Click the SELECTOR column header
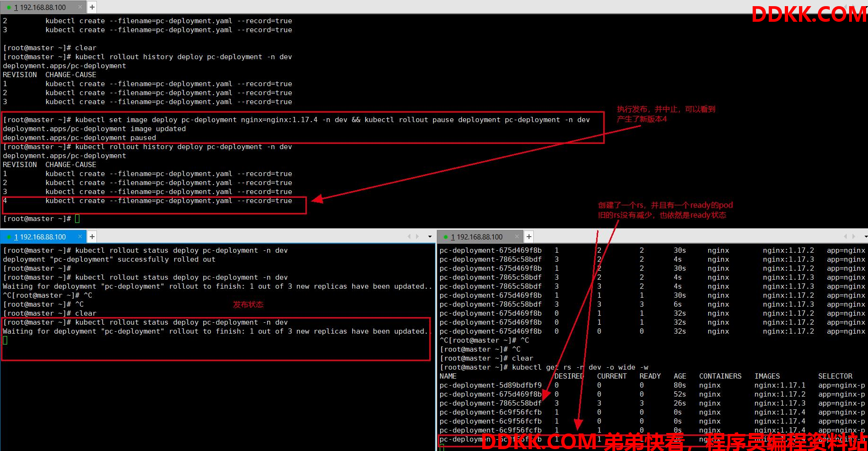The image size is (868, 451). pyautogui.click(x=835, y=376)
